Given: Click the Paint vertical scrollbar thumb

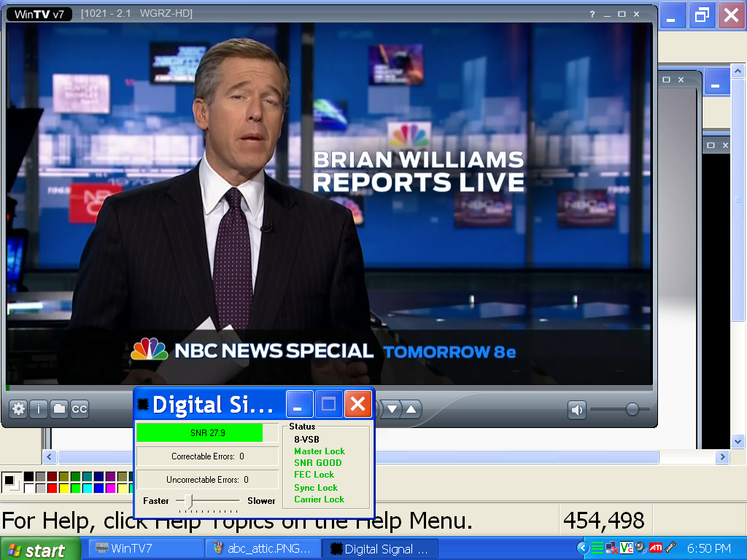Looking at the screenshot, I should click(x=738, y=200).
